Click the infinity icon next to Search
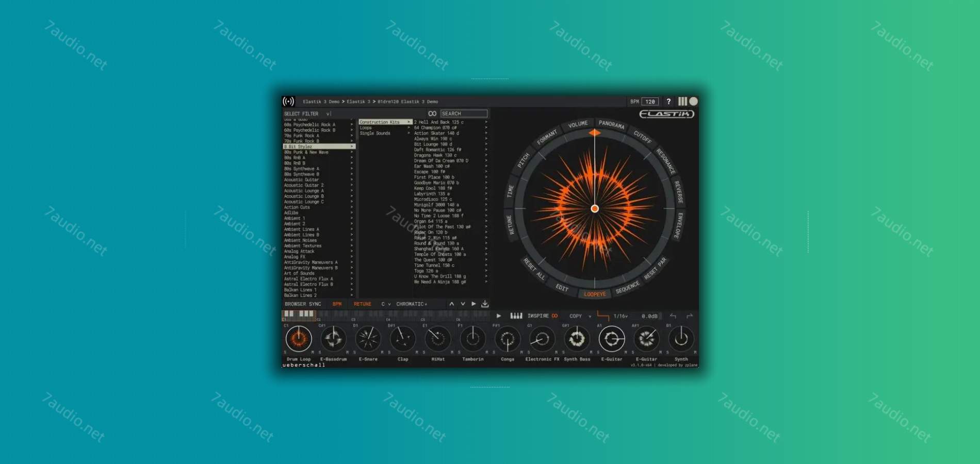Image resolution: width=980 pixels, height=464 pixels. [432, 113]
